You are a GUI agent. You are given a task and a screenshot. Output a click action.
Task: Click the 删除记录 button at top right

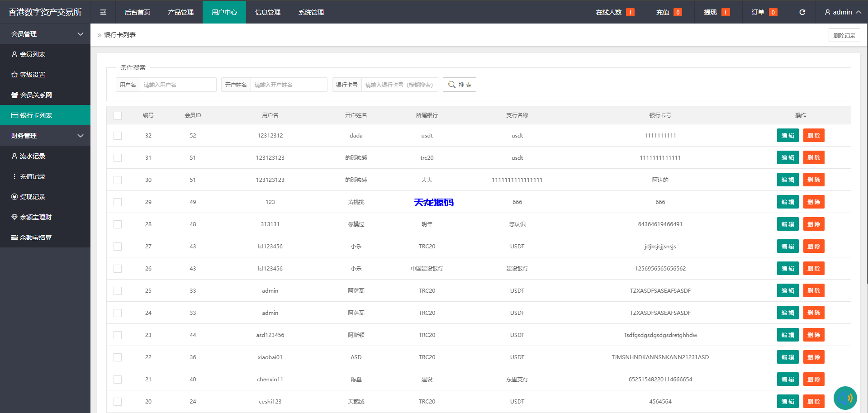tap(844, 35)
